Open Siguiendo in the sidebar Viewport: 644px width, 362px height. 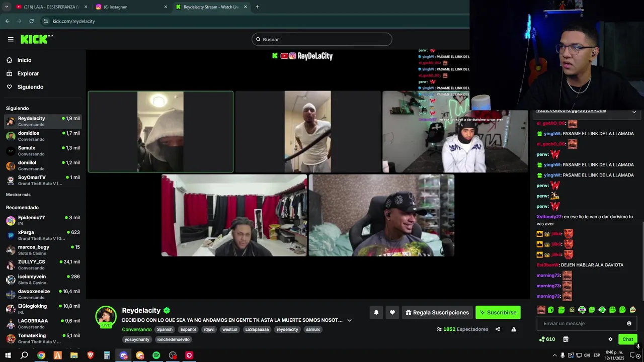tap(30, 87)
